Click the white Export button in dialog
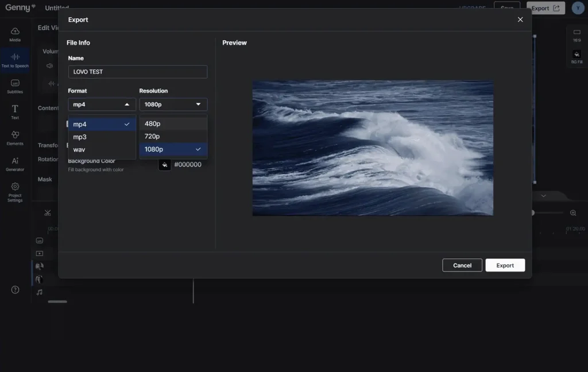This screenshot has width=588, height=372. 505,265
